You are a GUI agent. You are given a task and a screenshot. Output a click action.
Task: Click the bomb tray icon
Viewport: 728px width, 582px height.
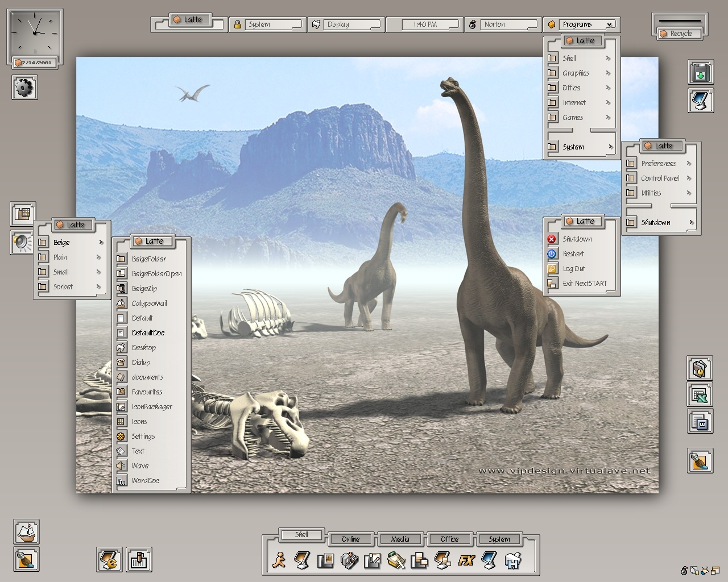click(x=684, y=570)
